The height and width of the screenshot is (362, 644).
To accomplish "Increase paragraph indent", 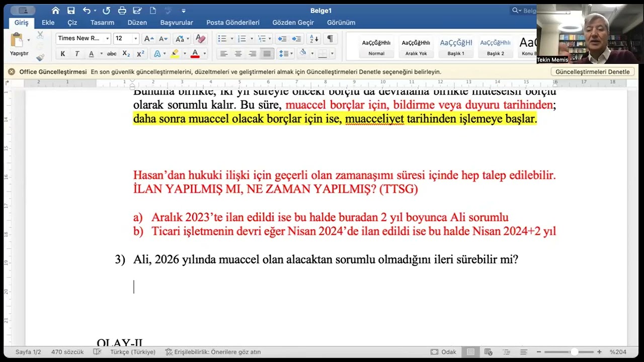I will [x=296, y=39].
